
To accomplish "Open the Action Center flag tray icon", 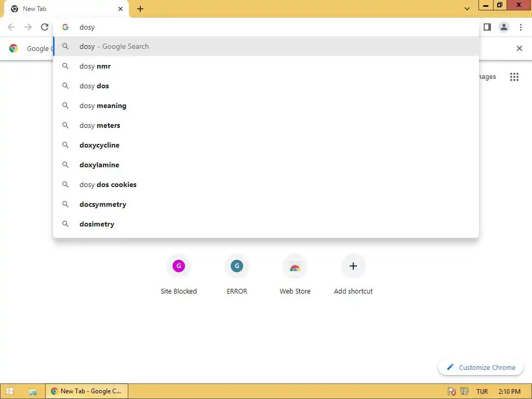I will (x=451, y=392).
